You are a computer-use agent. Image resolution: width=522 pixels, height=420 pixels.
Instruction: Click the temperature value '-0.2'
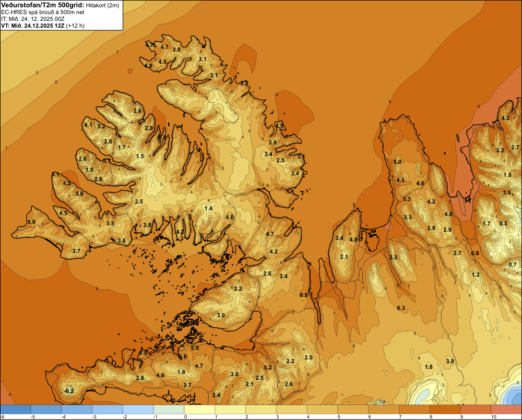point(69,391)
